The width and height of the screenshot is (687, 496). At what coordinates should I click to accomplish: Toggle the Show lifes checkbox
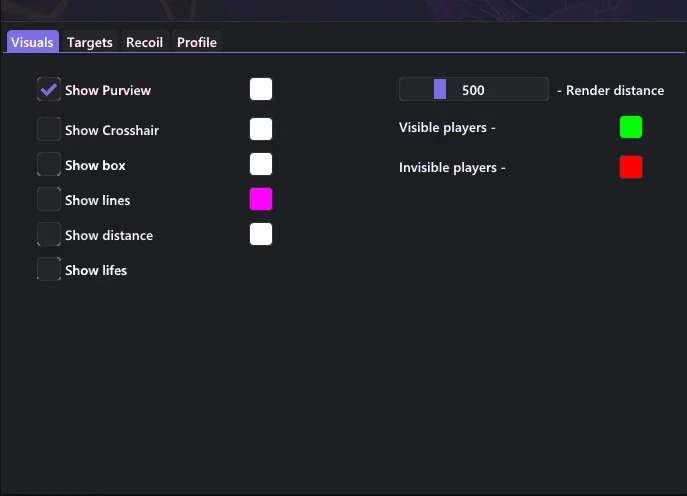(x=49, y=269)
